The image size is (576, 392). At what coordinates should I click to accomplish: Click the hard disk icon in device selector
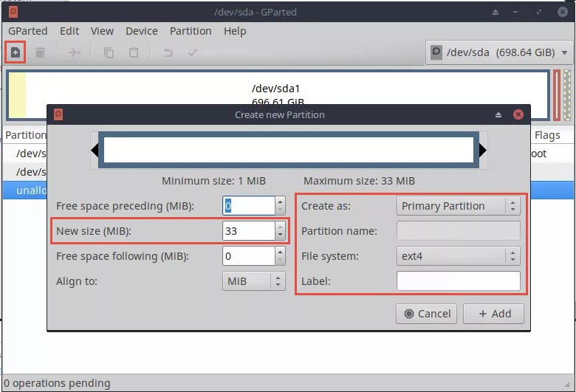click(436, 52)
